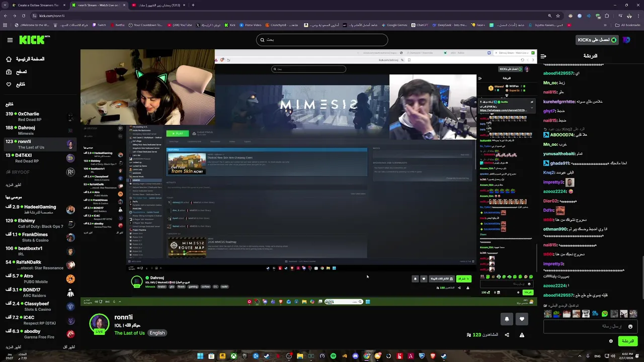Open IC4C Respect RP channel
The image size is (644, 362).
(39, 320)
